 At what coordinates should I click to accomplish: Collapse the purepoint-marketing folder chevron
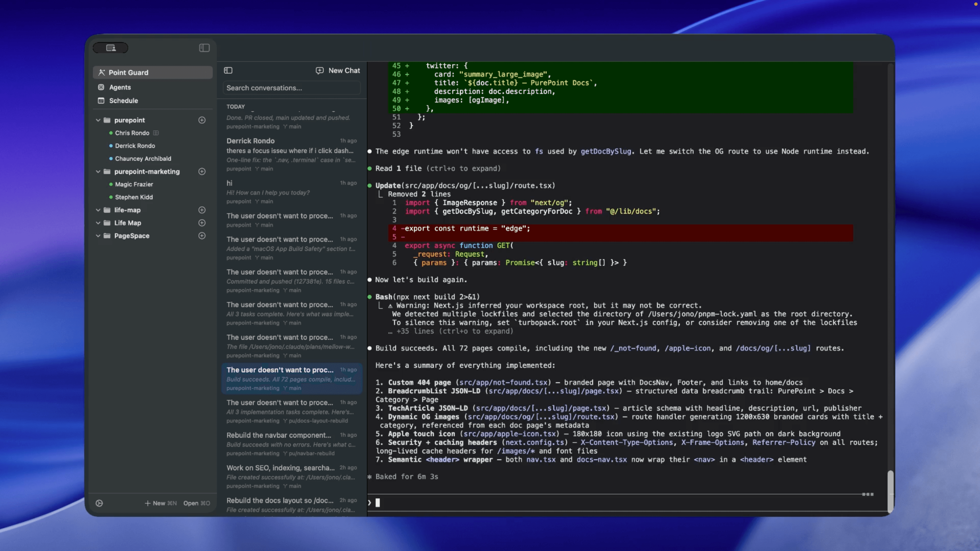(x=98, y=171)
